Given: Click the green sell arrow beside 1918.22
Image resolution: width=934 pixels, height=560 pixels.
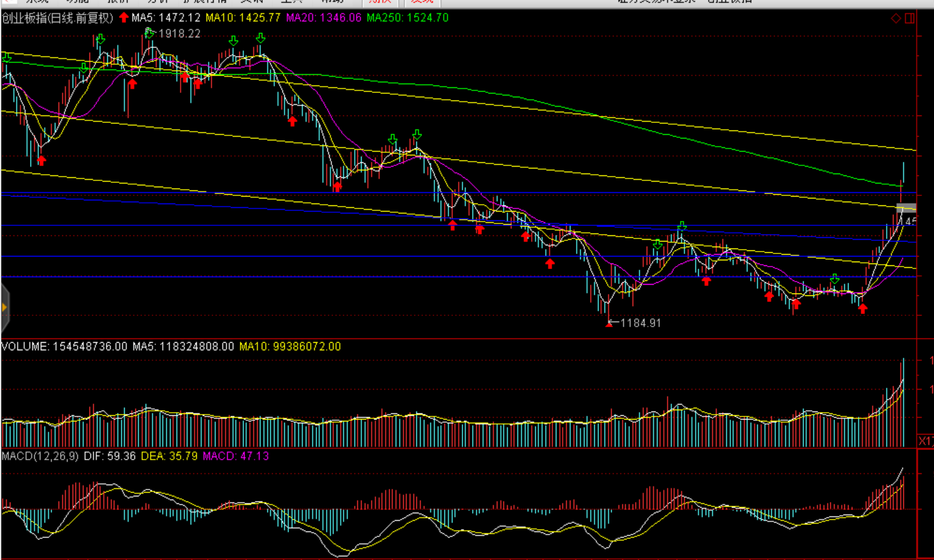Looking at the screenshot, I should tap(149, 33).
